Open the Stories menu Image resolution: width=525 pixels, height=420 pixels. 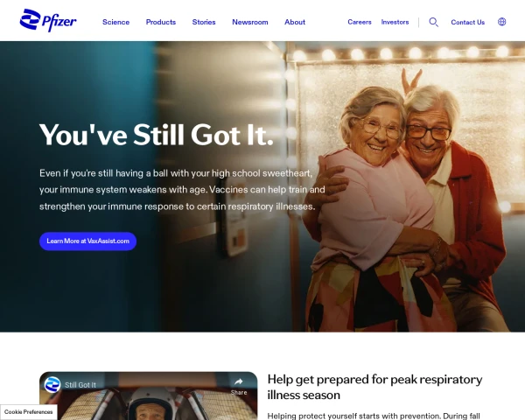[204, 22]
